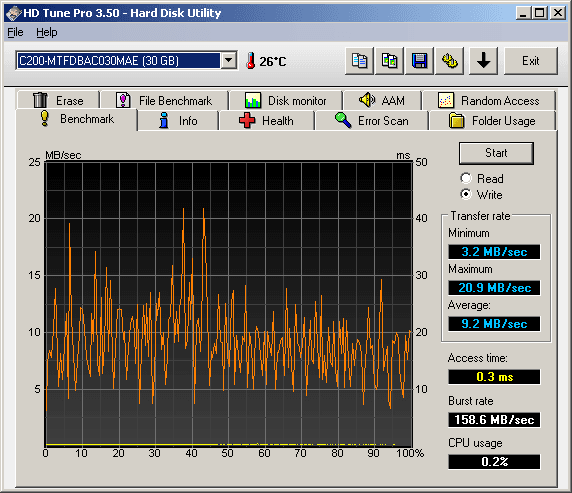572x493 pixels.
Task: Open the Help menu
Action: coord(47,32)
